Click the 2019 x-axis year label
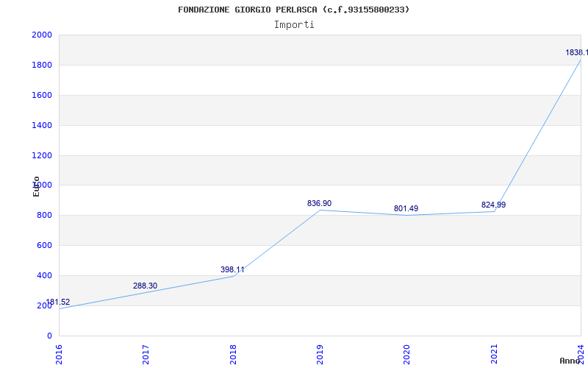This screenshot has width=588, height=368. pos(320,354)
